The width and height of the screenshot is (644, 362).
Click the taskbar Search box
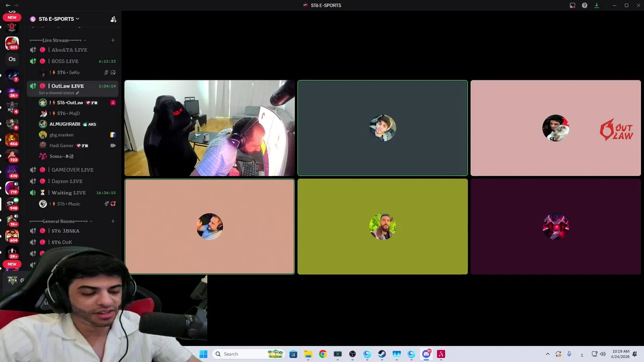click(x=249, y=354)
